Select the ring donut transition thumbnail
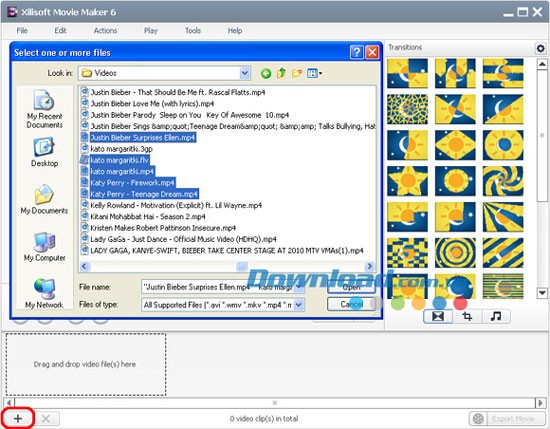 503,145
